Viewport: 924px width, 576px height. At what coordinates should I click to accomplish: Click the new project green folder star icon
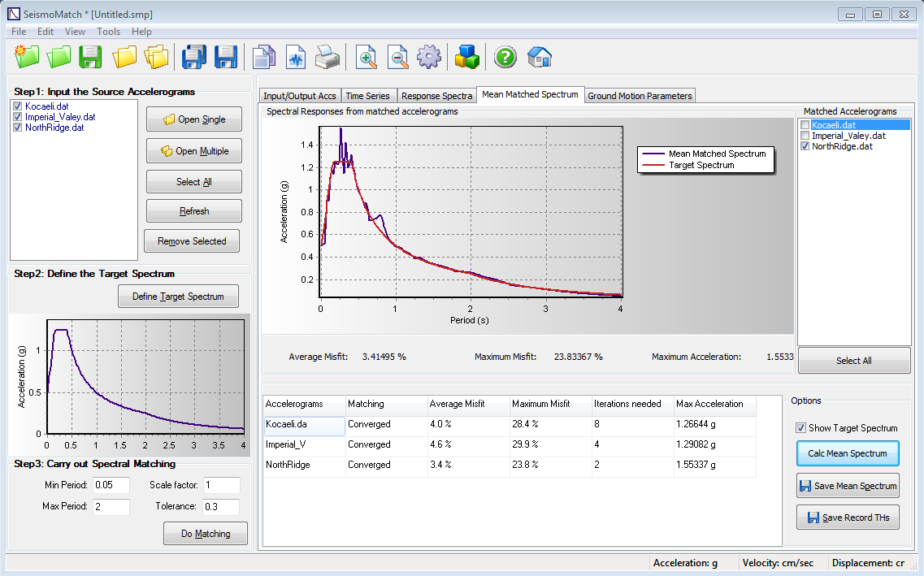click(x=27, y=57)
